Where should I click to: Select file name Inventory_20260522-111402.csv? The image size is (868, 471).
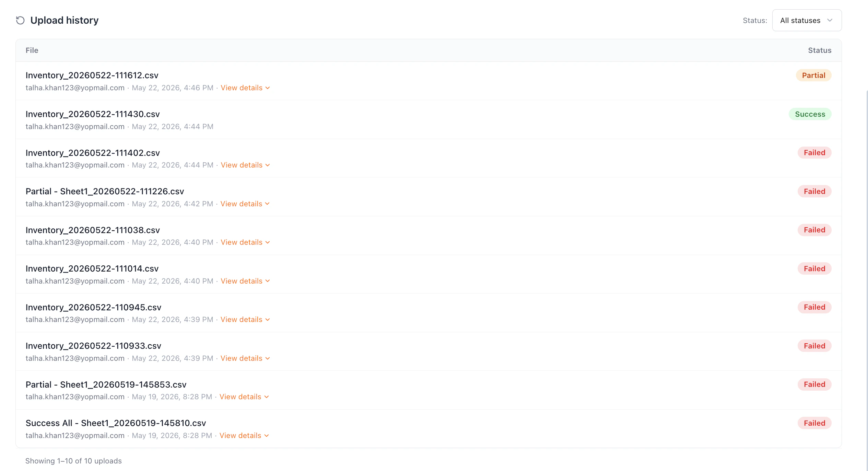(x=93, y=153)
